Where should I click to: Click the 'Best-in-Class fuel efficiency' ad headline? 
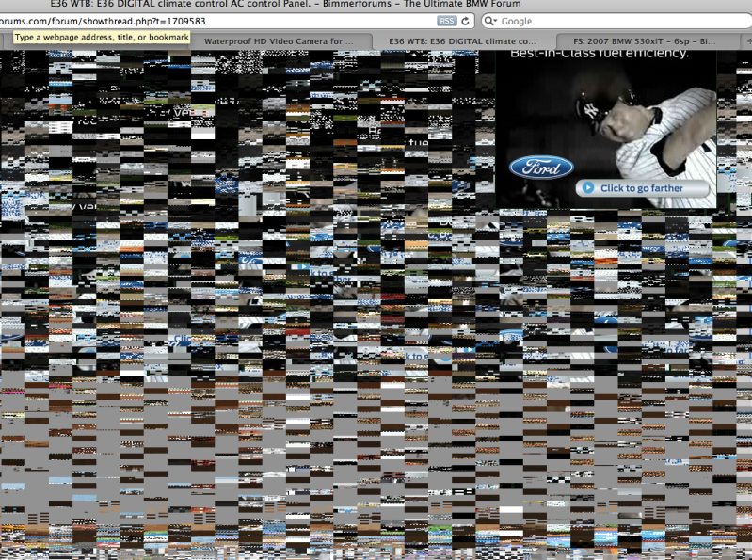click(599, 54)
